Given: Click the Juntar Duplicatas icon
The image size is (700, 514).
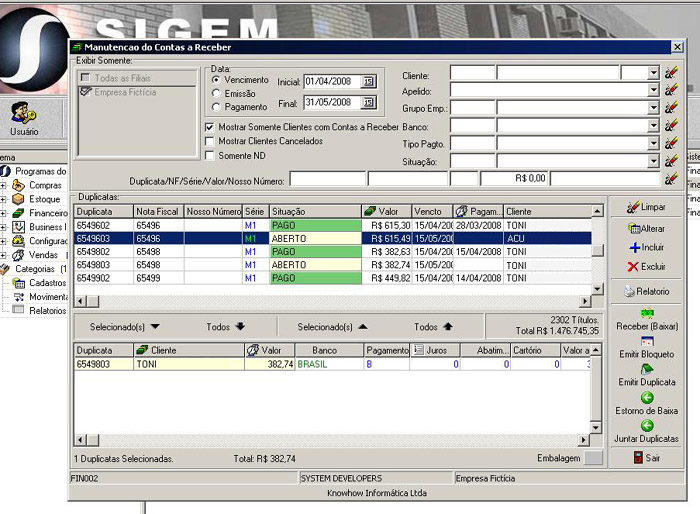Looking at the screenshot, I should pyautogui.click(x=646, y=425).
